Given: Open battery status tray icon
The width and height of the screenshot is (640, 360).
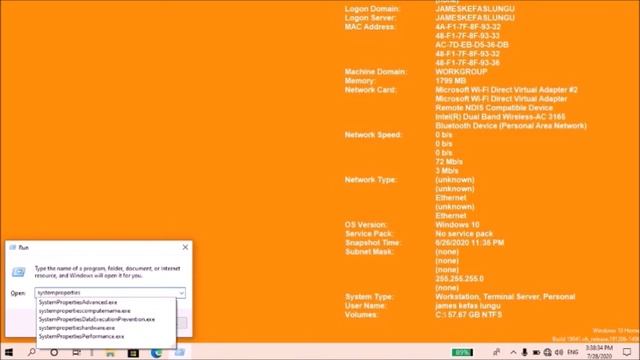Looking at the screenshot, I should pyautogui.click(x=536, y=352).
